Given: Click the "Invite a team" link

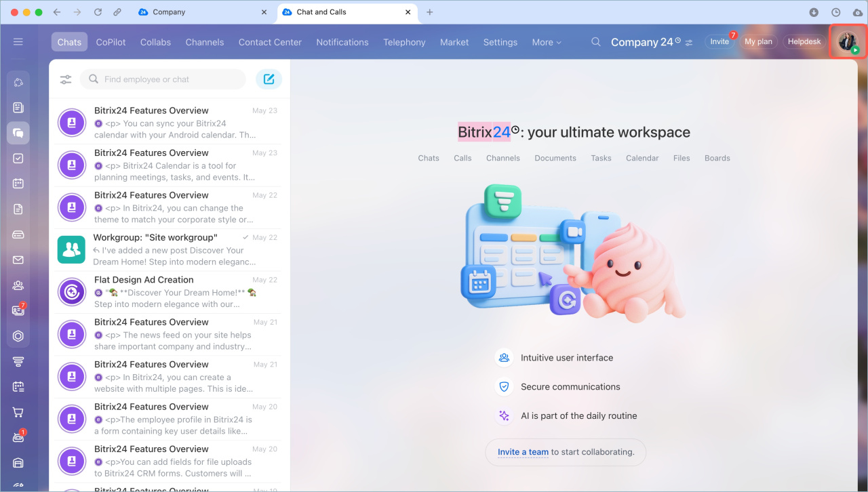Looking at the screenshot, I should tap(523, 452).
